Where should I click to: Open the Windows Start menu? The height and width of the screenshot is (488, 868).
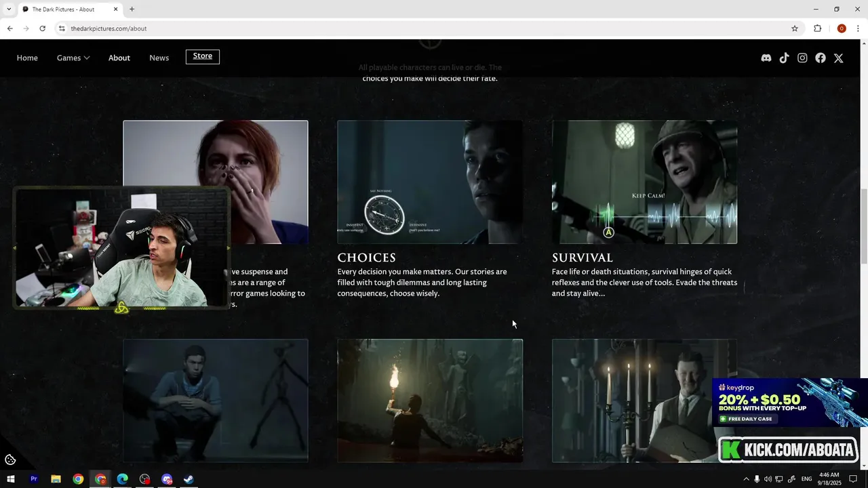pyautogui.click(x=11, y=479)
